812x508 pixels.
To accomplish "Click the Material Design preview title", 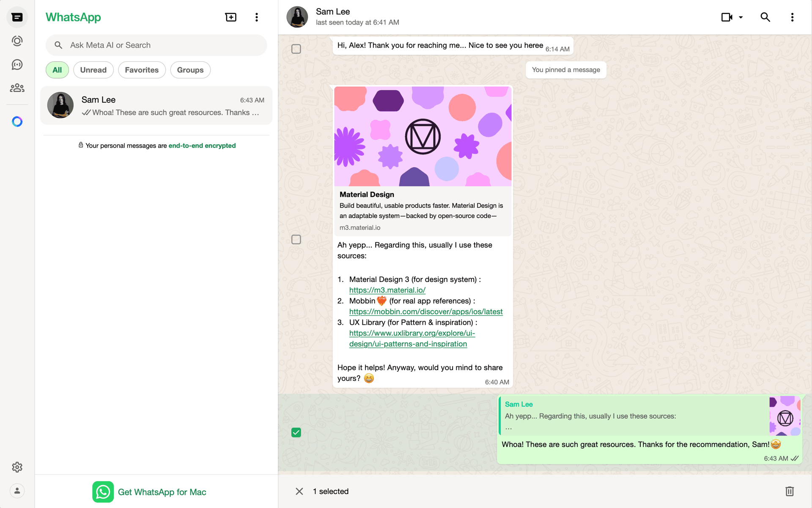I will click(367, 194).
